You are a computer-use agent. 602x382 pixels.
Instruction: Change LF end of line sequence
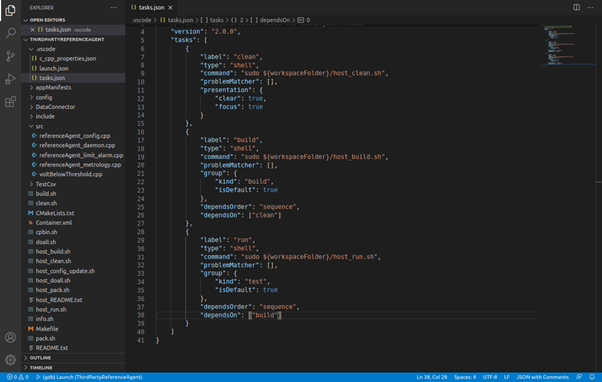[x=506, y=377]
